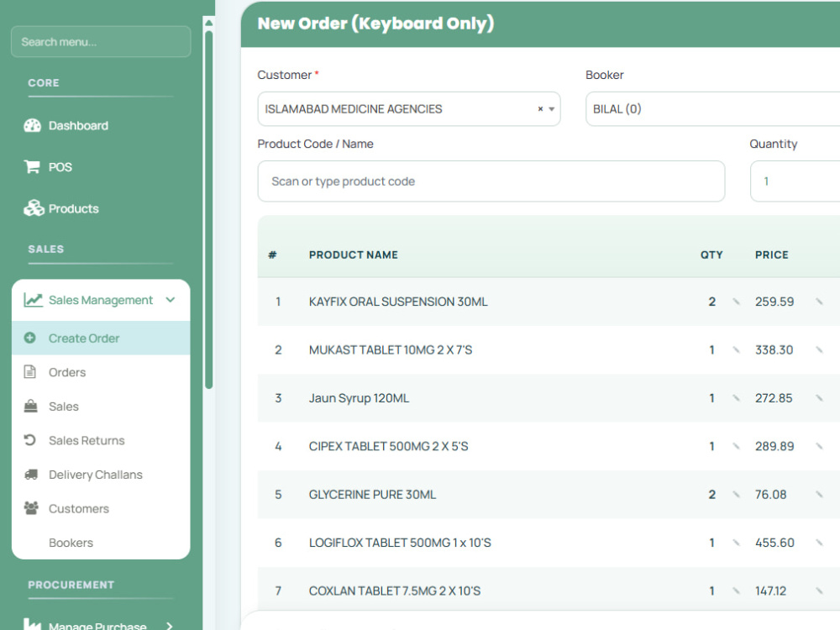Click the sidebar scrollbar up arrow

coord(209,23)
